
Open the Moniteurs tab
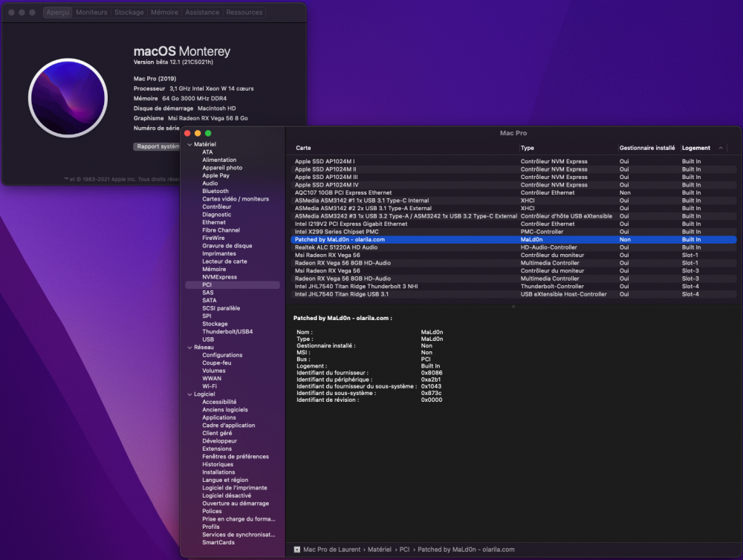tap(91, 13)
